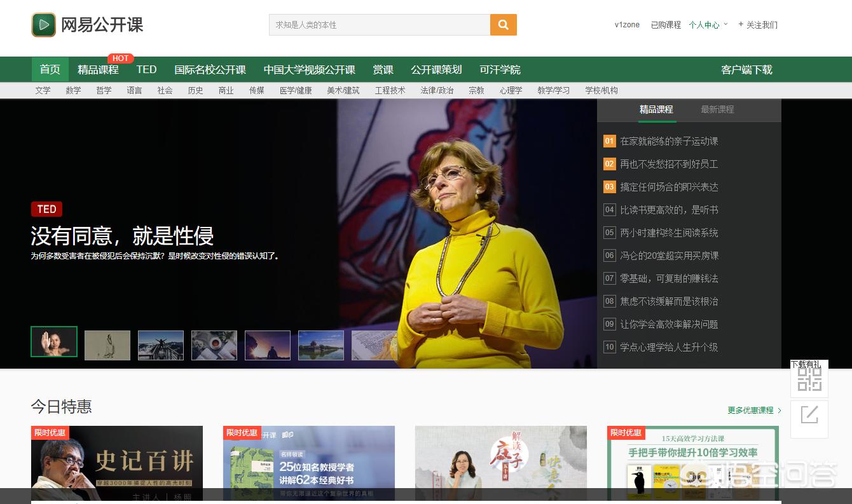852x504 pixels.
Task: Select the 历史 category
Action: pyautogui.click(x=195, y=90)
